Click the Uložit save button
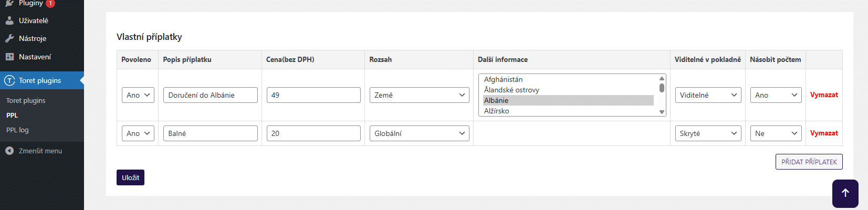 130,177
